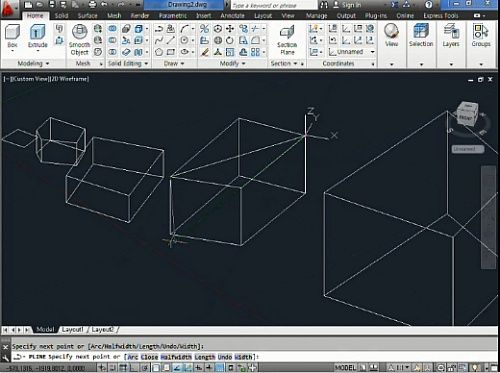The image size is (500, 373).
Task: Click the Array tool in Modify panel
Action: click(x=256, y=52)
